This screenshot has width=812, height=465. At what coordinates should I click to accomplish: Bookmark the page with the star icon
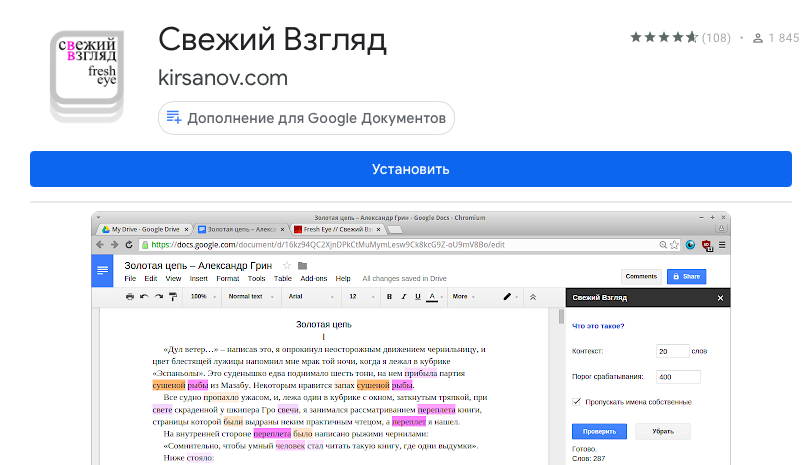[674, 245]
